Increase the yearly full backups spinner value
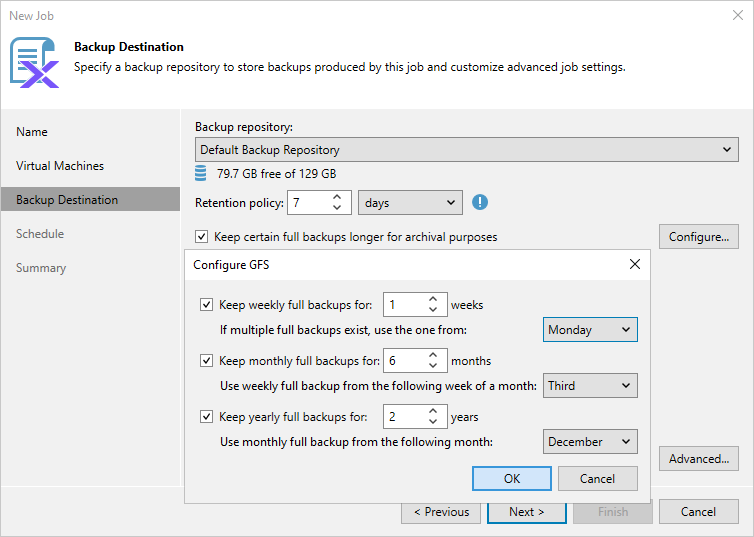The width and height of the screenshot is (754, 537). pos(434,411)
